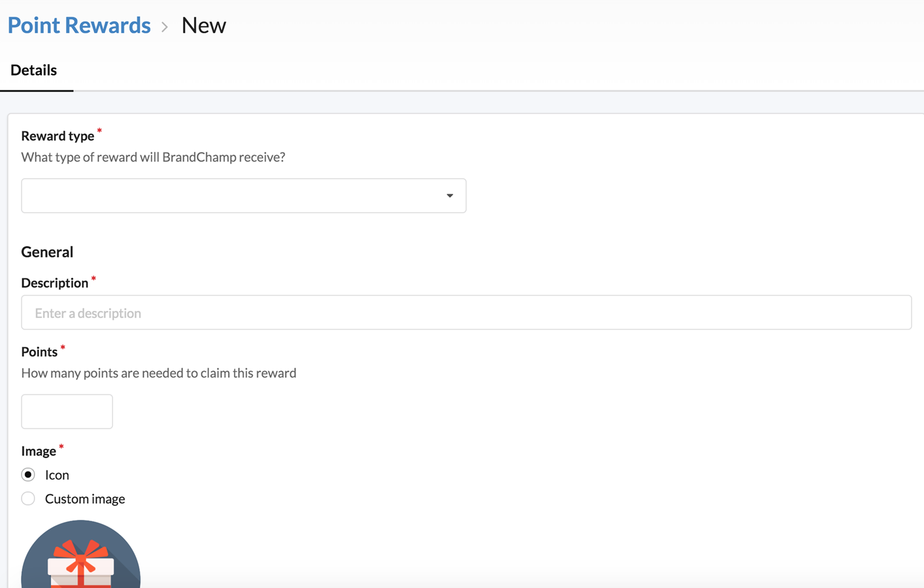Click the Reward type dropdown caret arrow
924x588 pixels.
450,196
